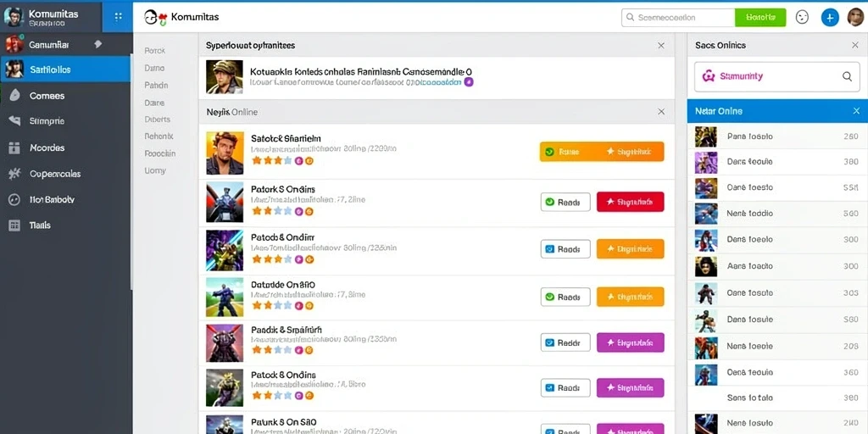Select Diberts in the secondary list

click(157, 119)
